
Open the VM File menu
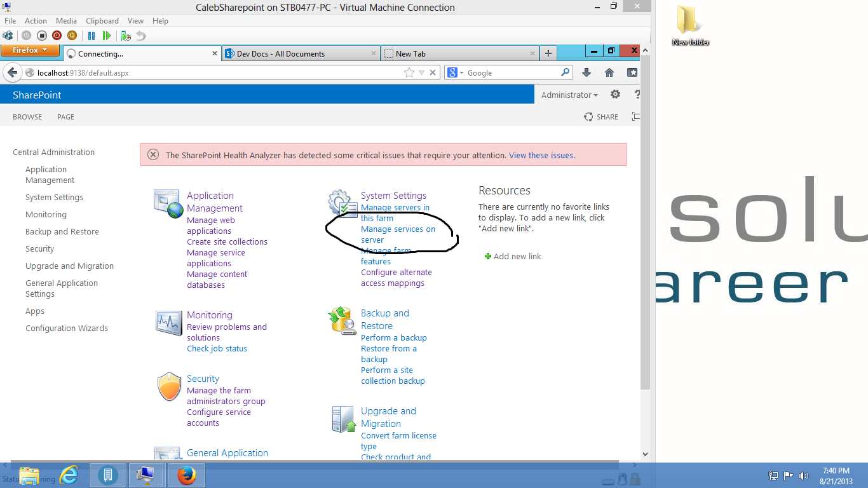click(10, 21)
